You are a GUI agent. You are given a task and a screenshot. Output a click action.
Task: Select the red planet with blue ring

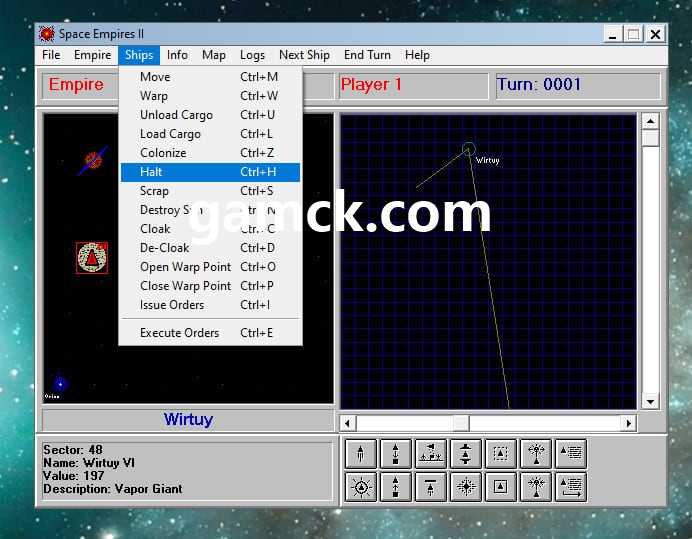click(93, 160)
